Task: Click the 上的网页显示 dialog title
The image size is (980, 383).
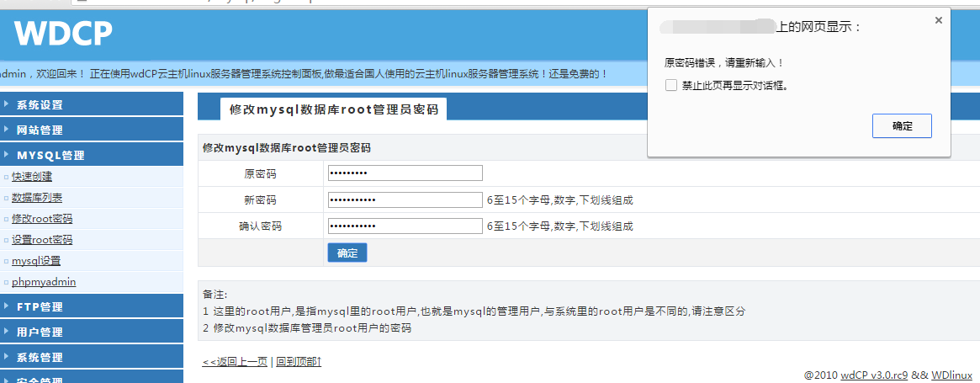Action: [818, 27]
